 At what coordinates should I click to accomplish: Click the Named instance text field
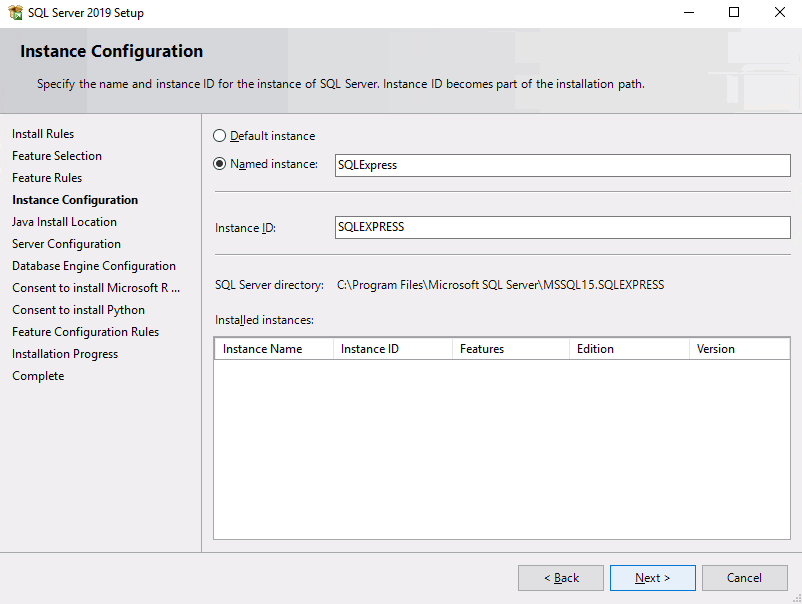coord(563,165)
